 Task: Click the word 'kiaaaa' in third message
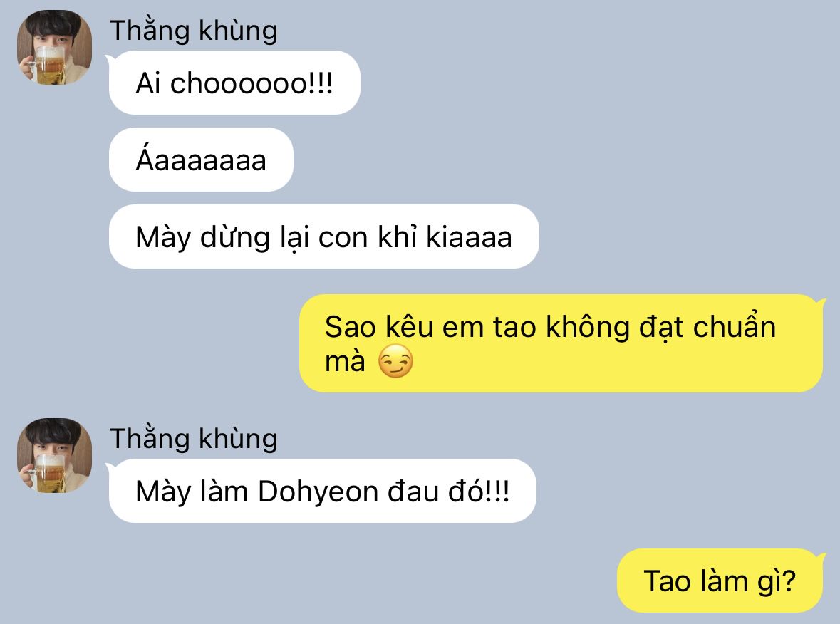click(470, 237)
